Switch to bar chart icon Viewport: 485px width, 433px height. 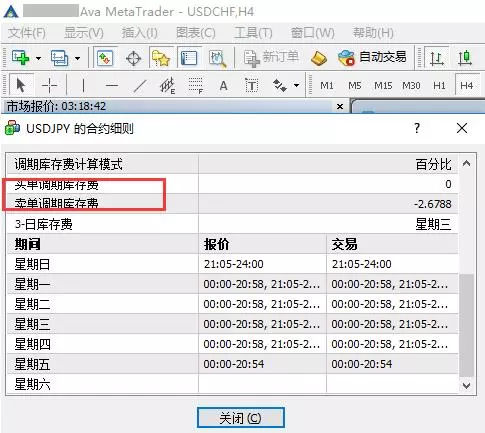pos(436,58)
